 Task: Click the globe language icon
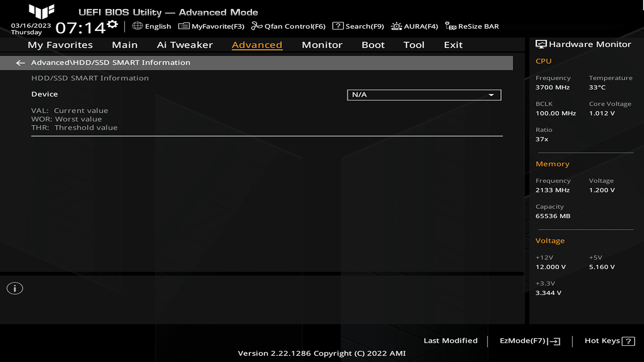point(137,26)
